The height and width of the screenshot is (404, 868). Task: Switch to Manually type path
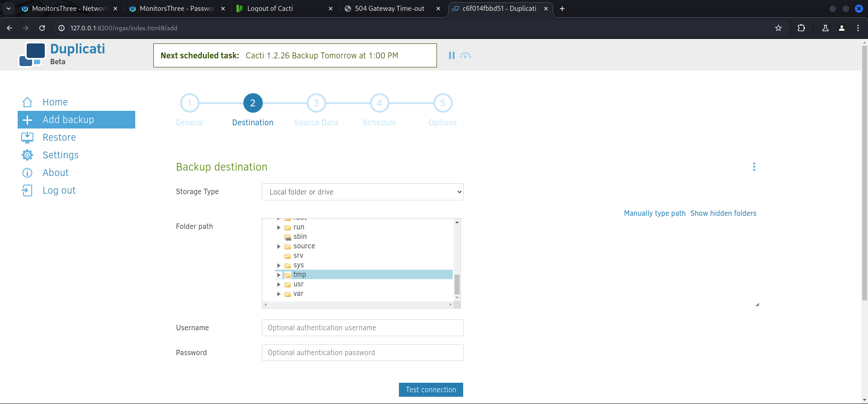[x=655, y=213]
